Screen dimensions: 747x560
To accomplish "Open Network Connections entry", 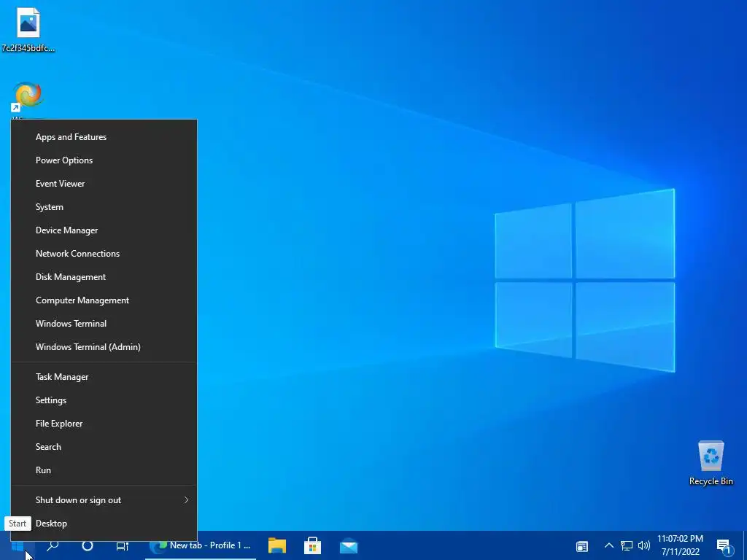I will (x=104, y=254).
